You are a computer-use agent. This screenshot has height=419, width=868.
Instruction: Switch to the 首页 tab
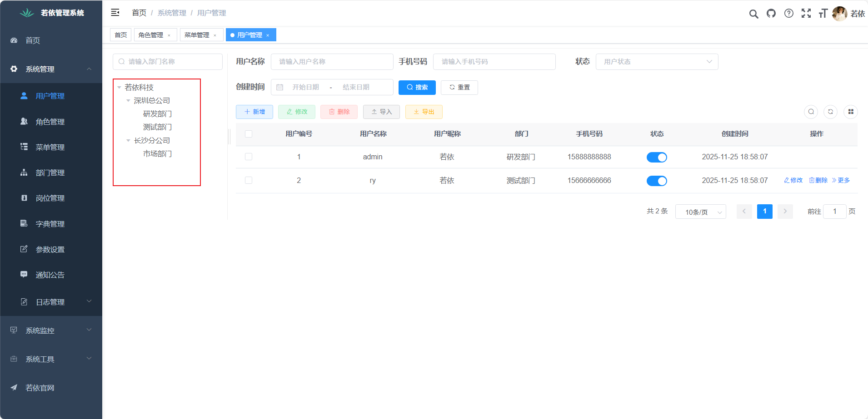click(x=121, y=35)
